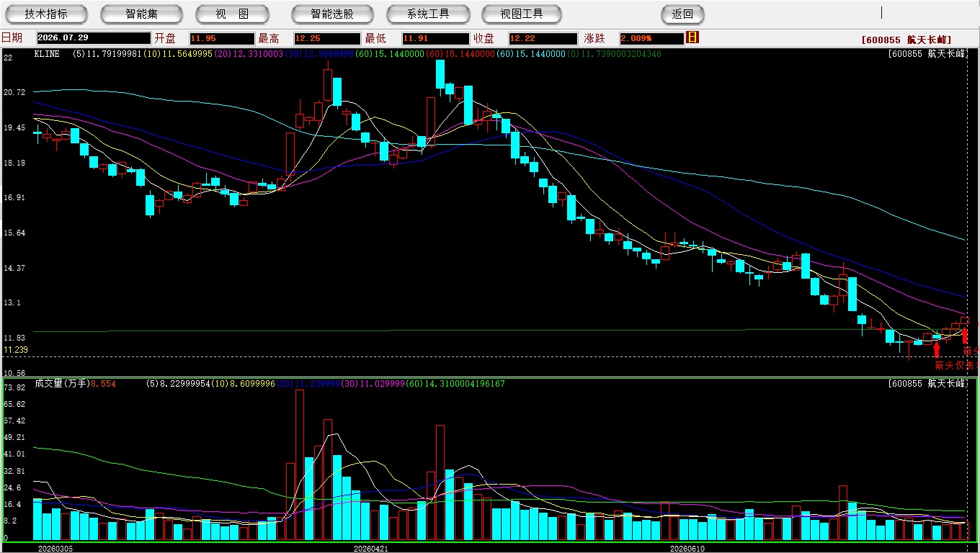Click the 20260610 date marker on timeline
The image size is (980, 553).
click(687, 549)
